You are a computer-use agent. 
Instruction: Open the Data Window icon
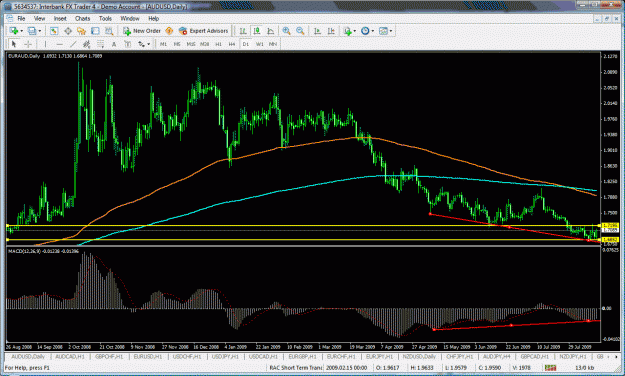68,31
